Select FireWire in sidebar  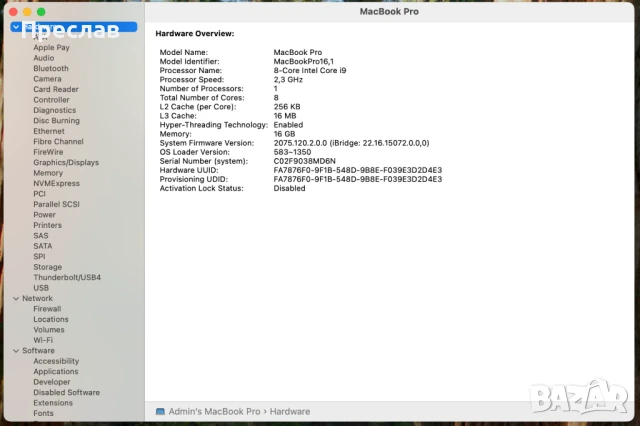tap(48, 152)
